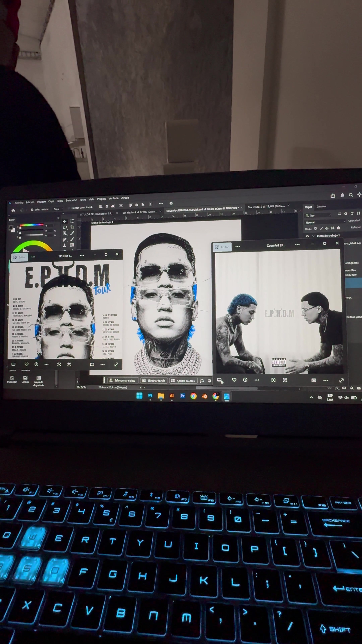Open the Normal blend mode dropdown

click(325, 222)
